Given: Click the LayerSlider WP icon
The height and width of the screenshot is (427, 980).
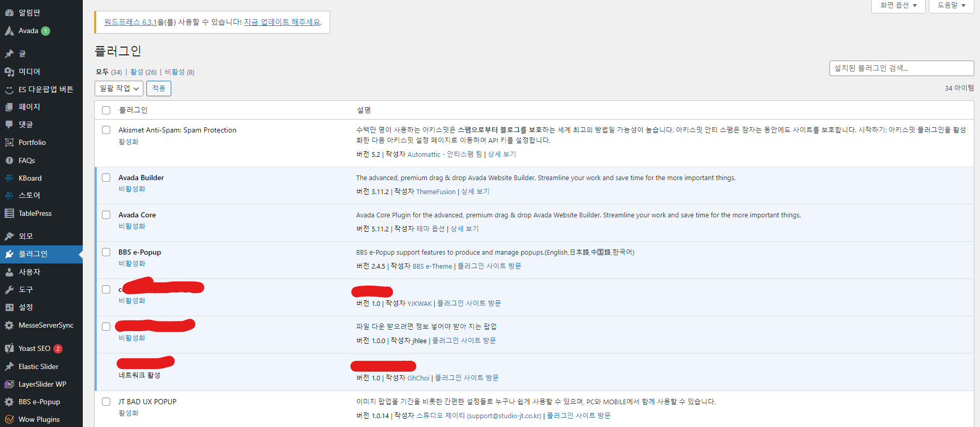Looking at the screenshot, I should 9,384.
